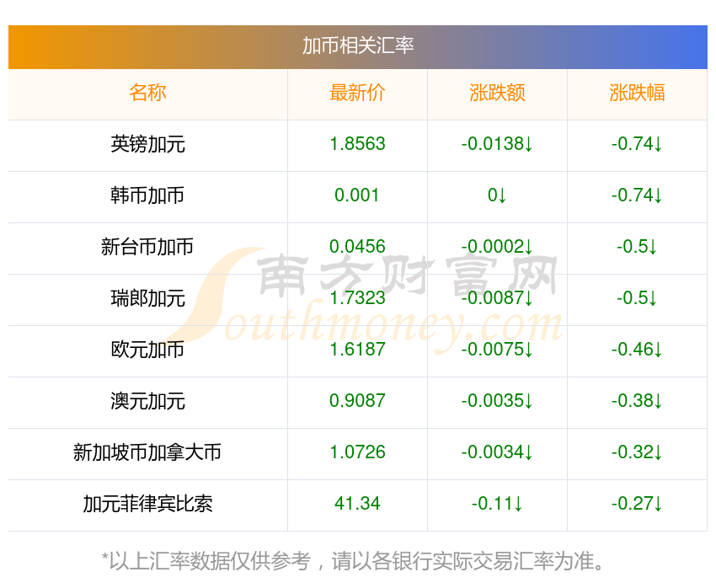The height and width of the screenshot is (588, 716).
Task: Click the -0.27 percent change value
Action: click(x=633, y=504)
